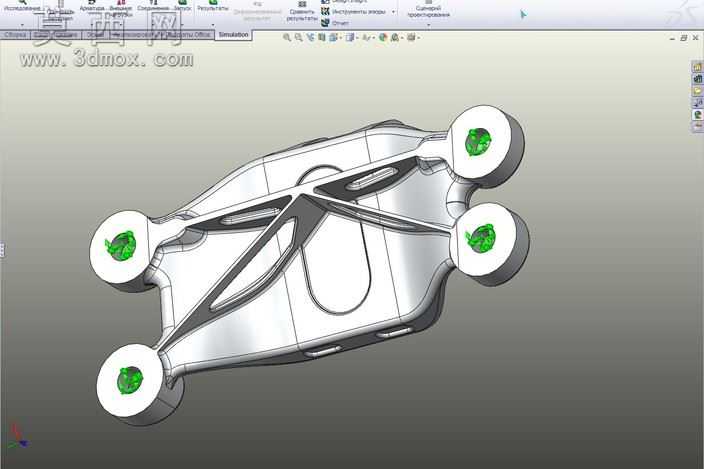
Task: Click the Edit Appearance color ball icon
Action: pos(383,38)
